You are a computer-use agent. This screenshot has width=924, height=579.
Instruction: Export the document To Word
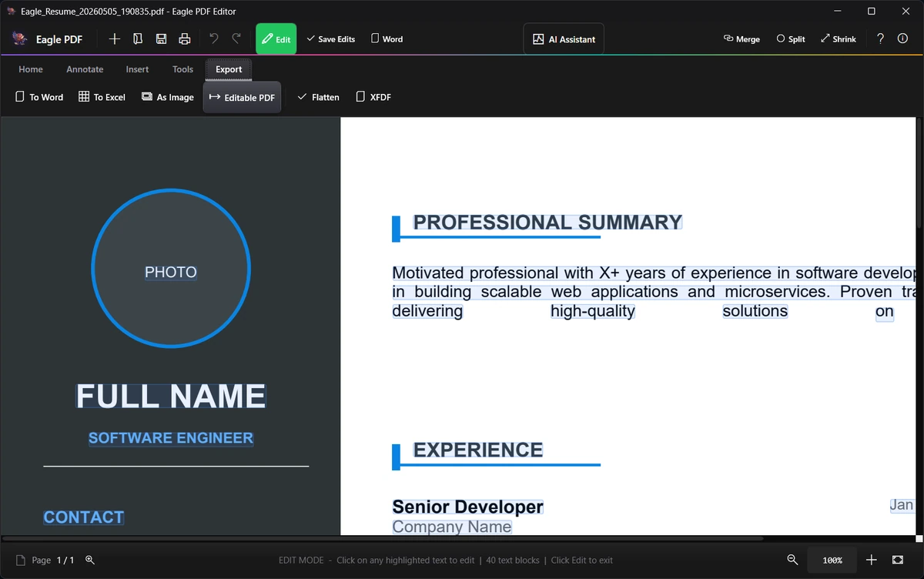tap(39, 97)
